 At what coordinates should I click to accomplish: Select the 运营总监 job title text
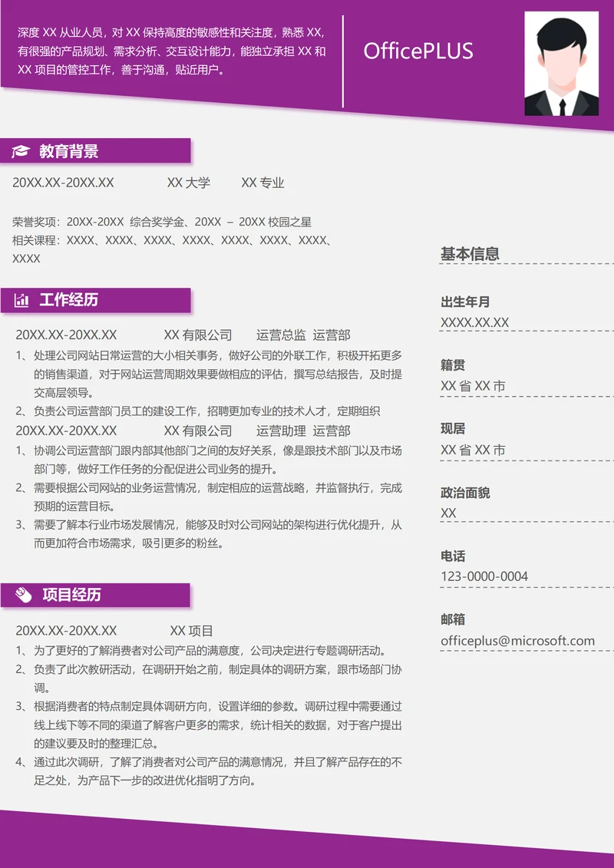(x=281, y=335)
